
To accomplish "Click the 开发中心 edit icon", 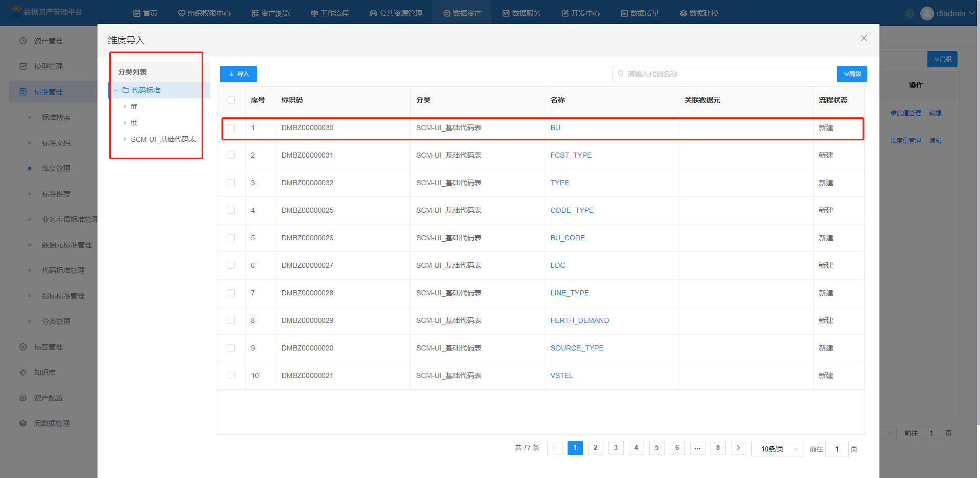I will [x=565, y=13].
